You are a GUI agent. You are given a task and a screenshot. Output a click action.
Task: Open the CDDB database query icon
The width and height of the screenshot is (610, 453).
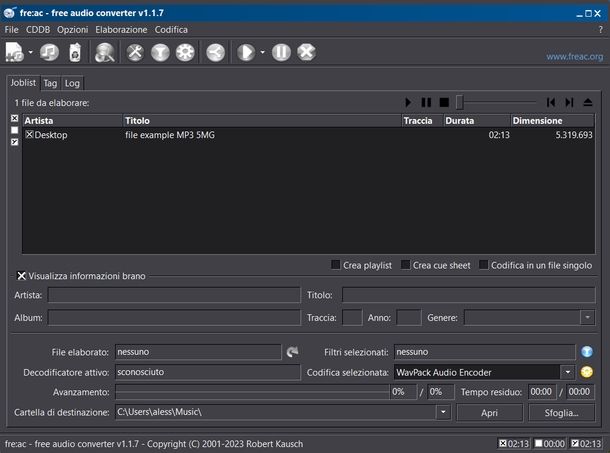[x=104, y=52]
